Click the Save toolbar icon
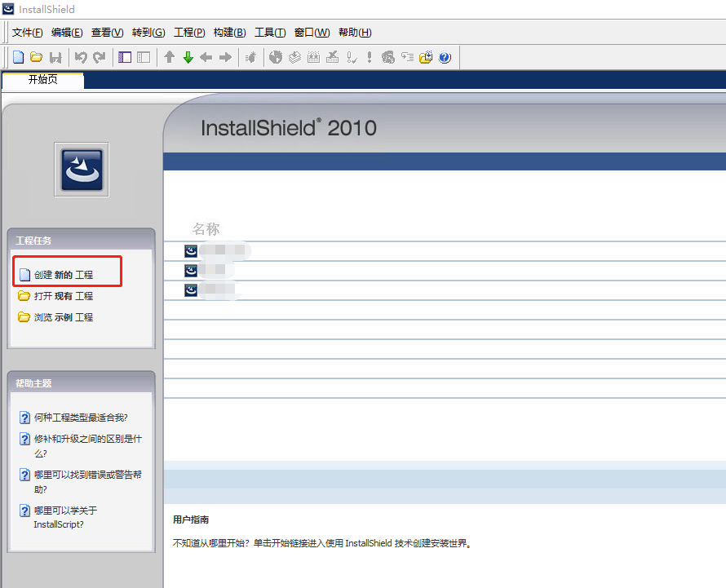 click(55, 57)
